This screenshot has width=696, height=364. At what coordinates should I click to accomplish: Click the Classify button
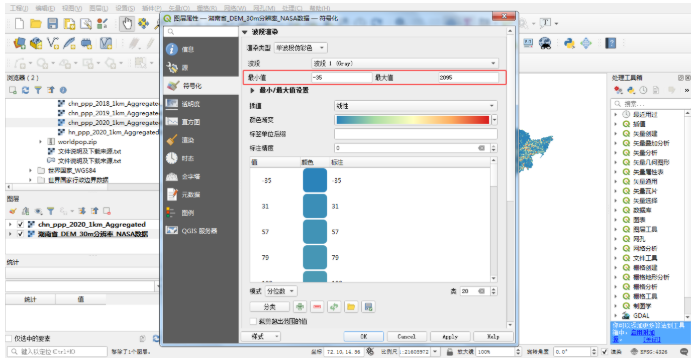coord(270,307)
